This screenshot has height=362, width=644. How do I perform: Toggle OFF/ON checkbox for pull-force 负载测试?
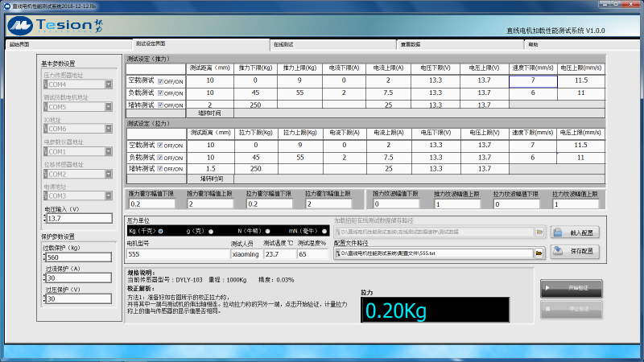[161, 157]
